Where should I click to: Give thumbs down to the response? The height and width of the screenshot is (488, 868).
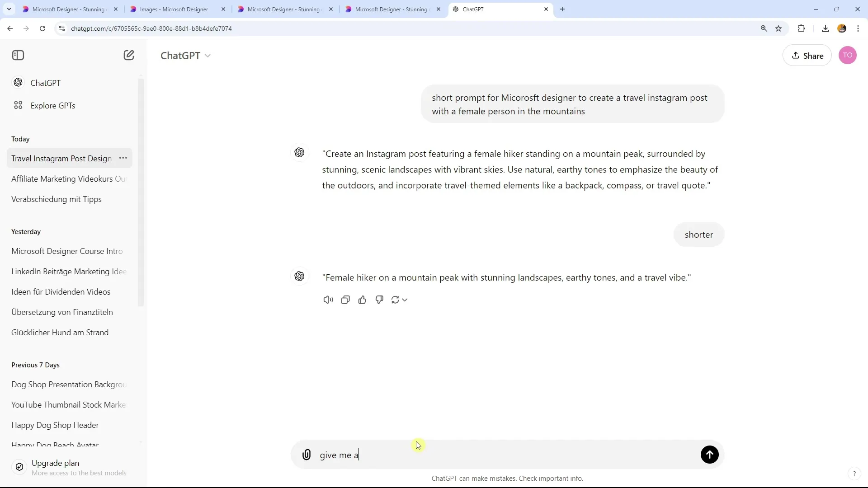pyautogui.click(x=379, y=300)
